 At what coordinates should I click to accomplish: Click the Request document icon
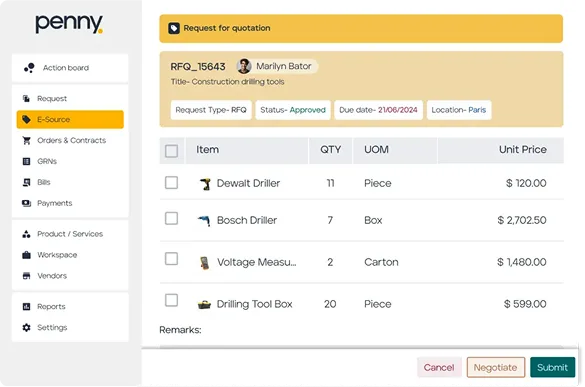click(26, 99)
